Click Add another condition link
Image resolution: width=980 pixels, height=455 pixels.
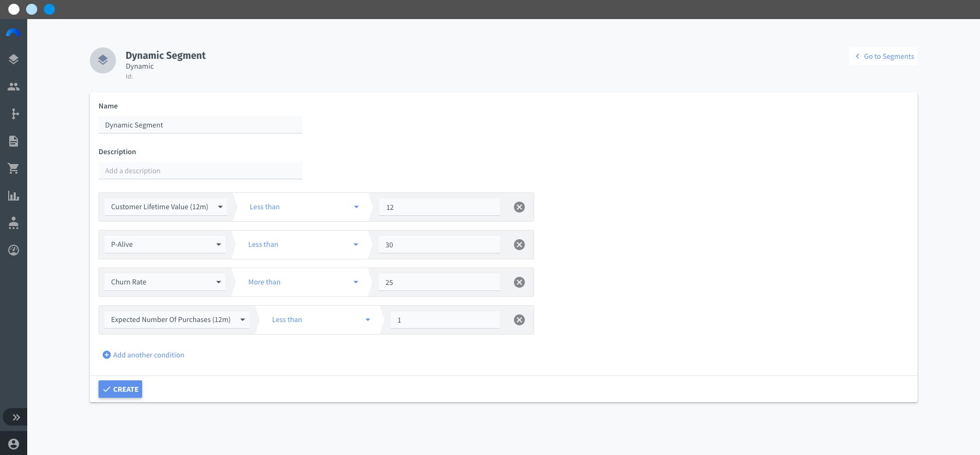pos(149,355)
